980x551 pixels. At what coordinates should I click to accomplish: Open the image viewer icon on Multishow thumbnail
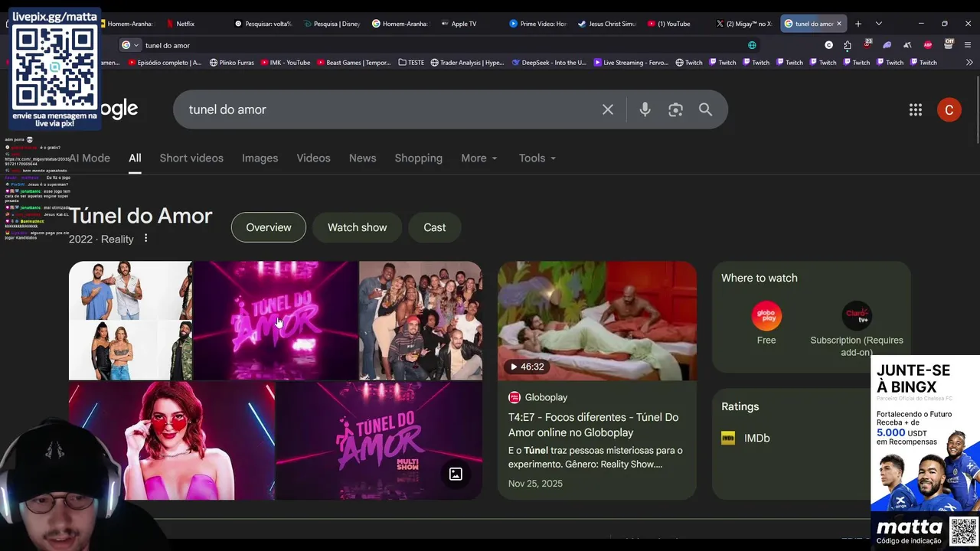(x=456, y=474)
